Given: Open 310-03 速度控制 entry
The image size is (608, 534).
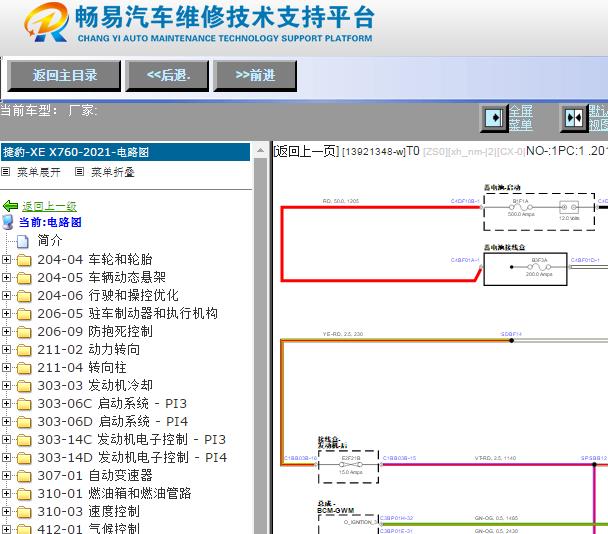Looking at the screenshot, I should (x=89, y=511).
